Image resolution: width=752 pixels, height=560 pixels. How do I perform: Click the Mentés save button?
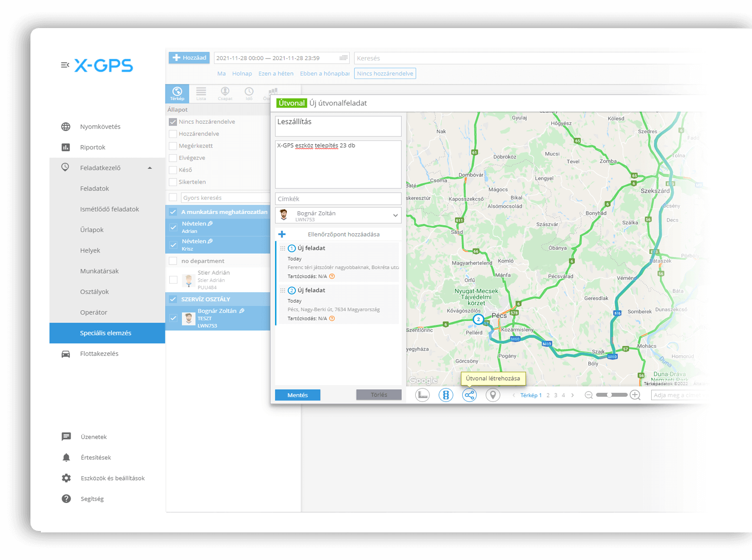(298, 395)
